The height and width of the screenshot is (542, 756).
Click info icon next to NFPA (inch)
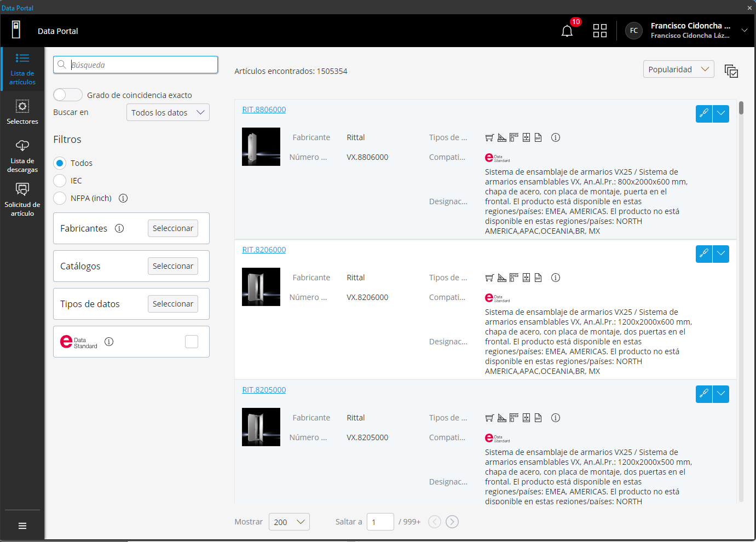(123, 198)
